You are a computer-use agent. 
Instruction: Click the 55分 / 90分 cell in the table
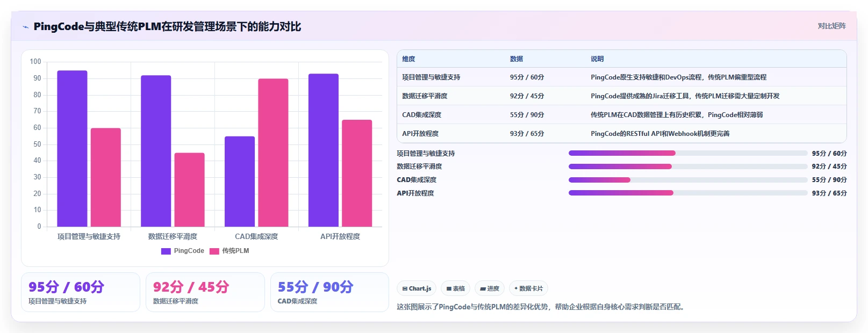coord(527,115)
